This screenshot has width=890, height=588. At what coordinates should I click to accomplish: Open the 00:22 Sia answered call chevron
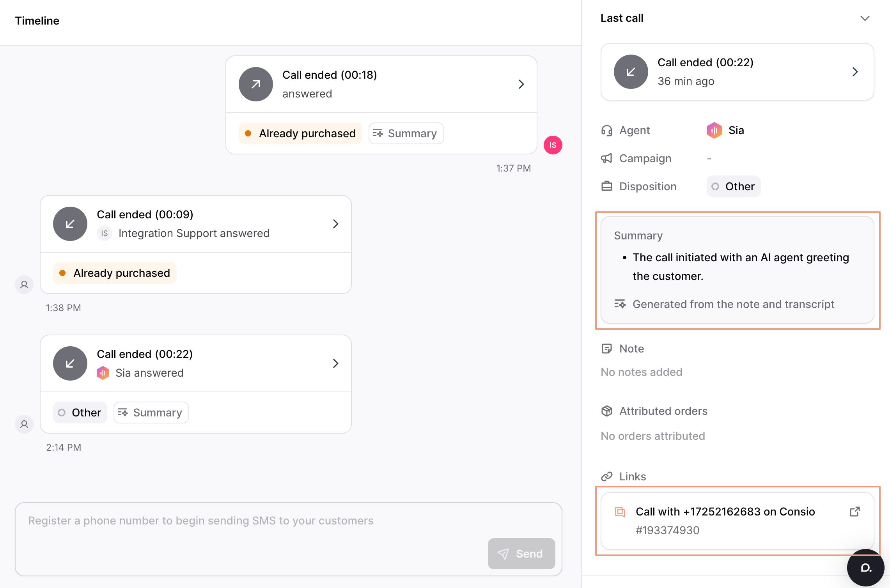pyautogui.click(x=335, y=363)
